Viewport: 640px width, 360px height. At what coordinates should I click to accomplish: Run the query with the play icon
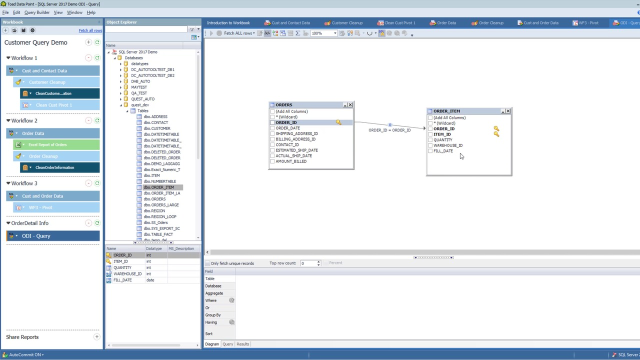click(x=211, y=33)
